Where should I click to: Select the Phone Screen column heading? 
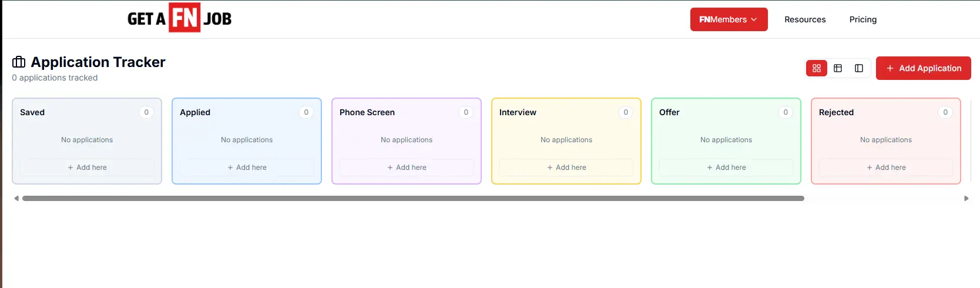pyautogui.click(x=367, y=112)
